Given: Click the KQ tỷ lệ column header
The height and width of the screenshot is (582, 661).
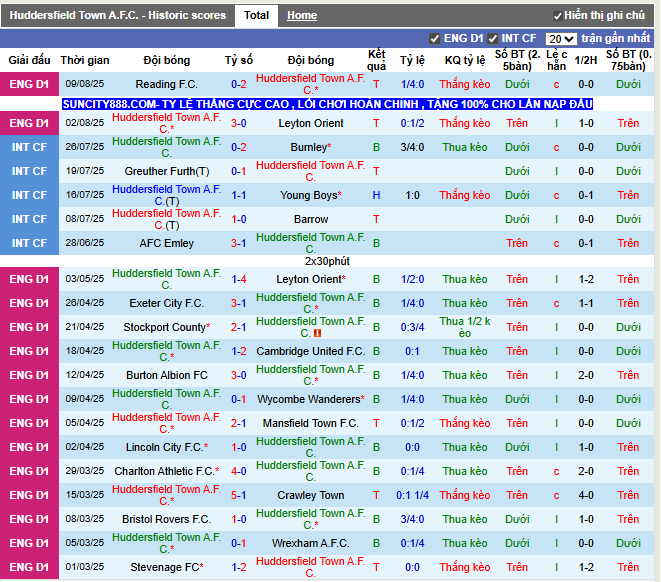Looking at the screenshot, I should pyautogui.click(x=465, y=60).
